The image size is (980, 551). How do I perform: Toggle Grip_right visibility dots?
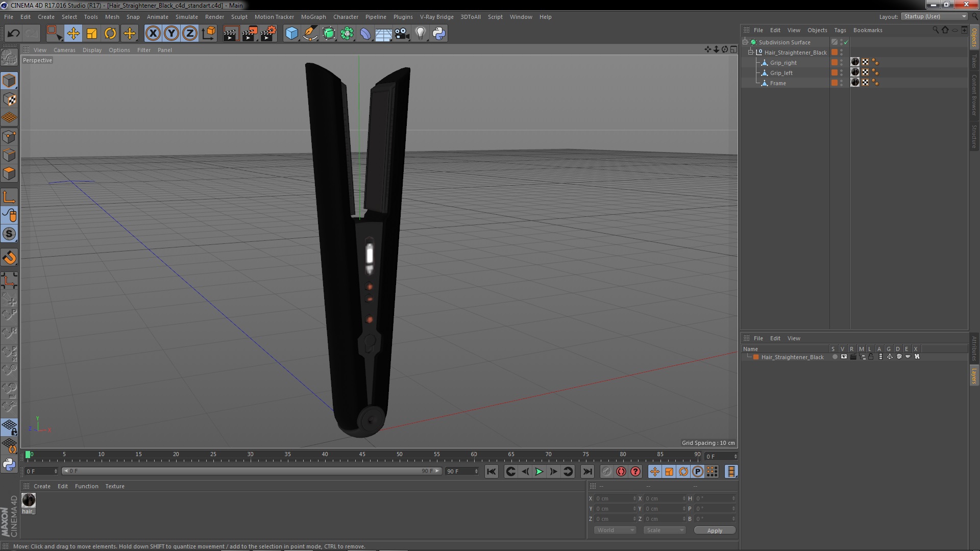tap(842, 62)
